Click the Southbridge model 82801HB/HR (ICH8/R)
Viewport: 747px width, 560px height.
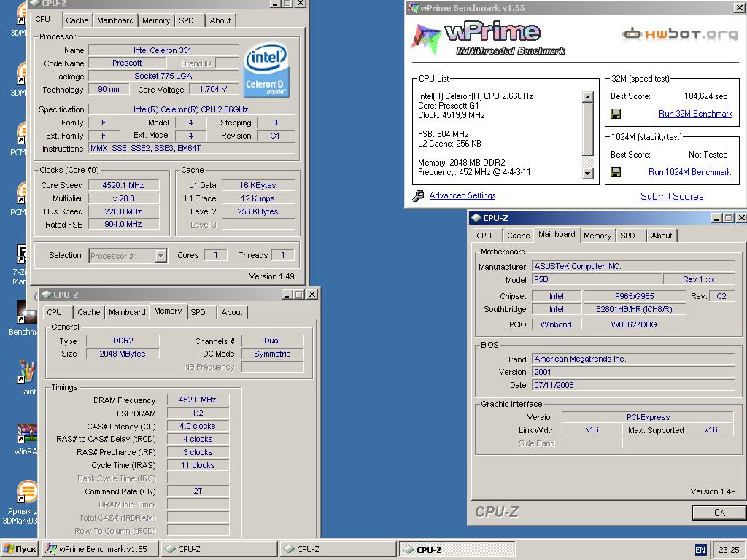(634, 309)
